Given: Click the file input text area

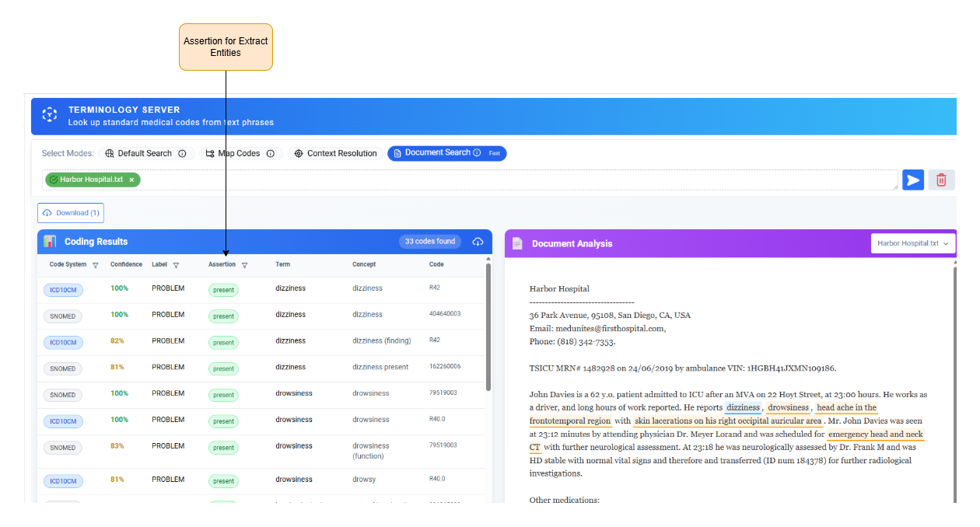Looking at the screenshot, I should pyautogui.click(x=513, y=180).
